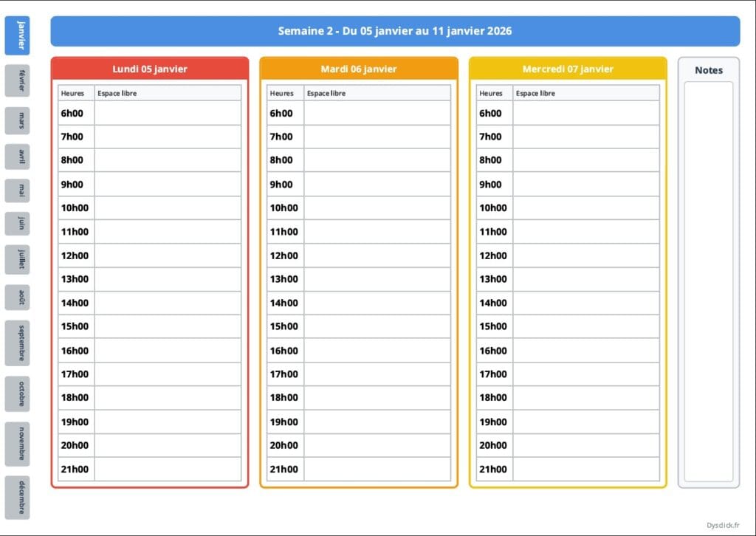Jump to the juillet month tab
This screenshot has width=756, height=536.
[18, 260]
